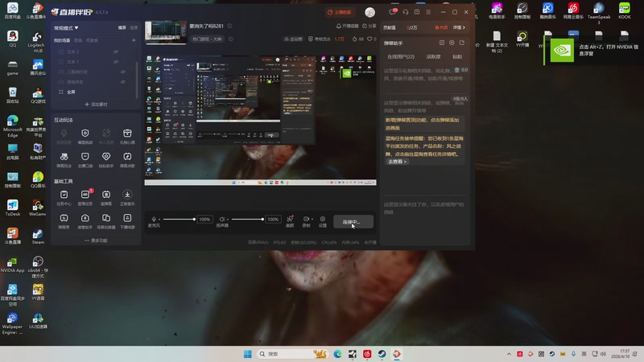Toggle visibility of 文本 1 source
644x362 pixels.
point(116,62)
